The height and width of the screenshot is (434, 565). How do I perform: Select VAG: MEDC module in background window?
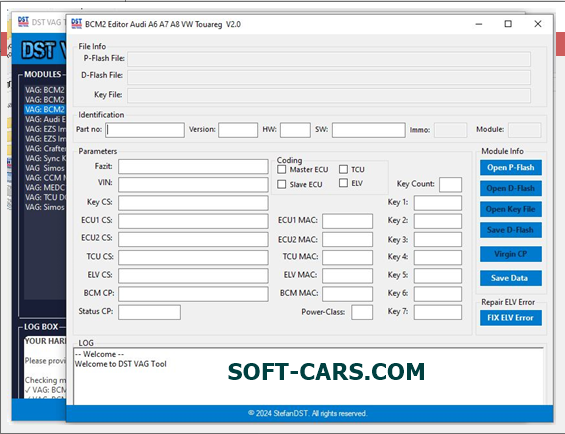45,187
